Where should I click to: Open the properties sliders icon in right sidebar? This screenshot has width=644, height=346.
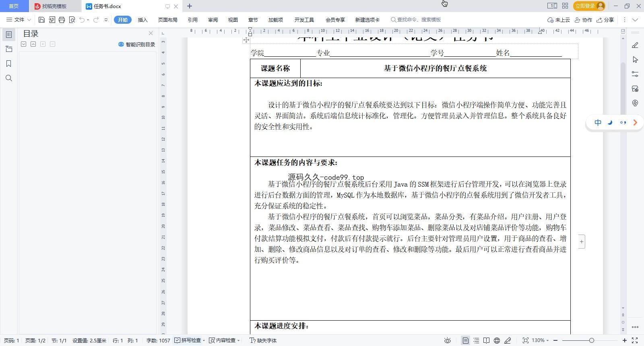(635, 74)
